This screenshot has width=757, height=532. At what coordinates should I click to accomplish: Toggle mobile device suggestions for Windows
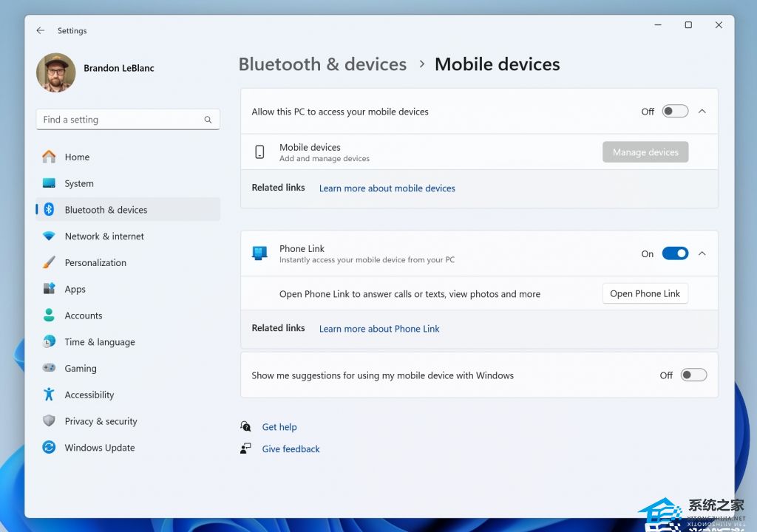coord(693,375)
